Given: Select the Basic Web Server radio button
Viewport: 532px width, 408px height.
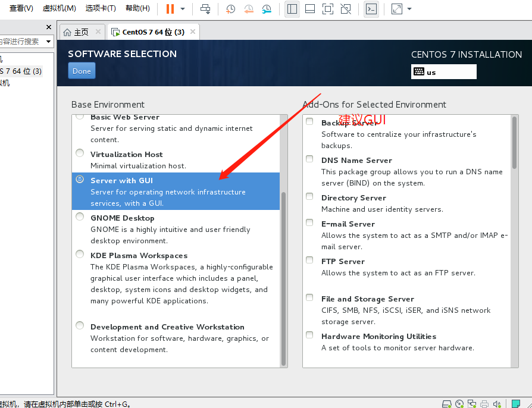Looking at the screenshot, I should (80, 117).
